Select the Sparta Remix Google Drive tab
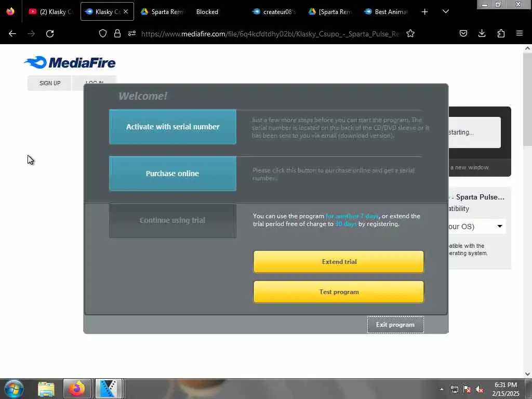Screen dimensions: 532x399 click(x=162, y=12)
